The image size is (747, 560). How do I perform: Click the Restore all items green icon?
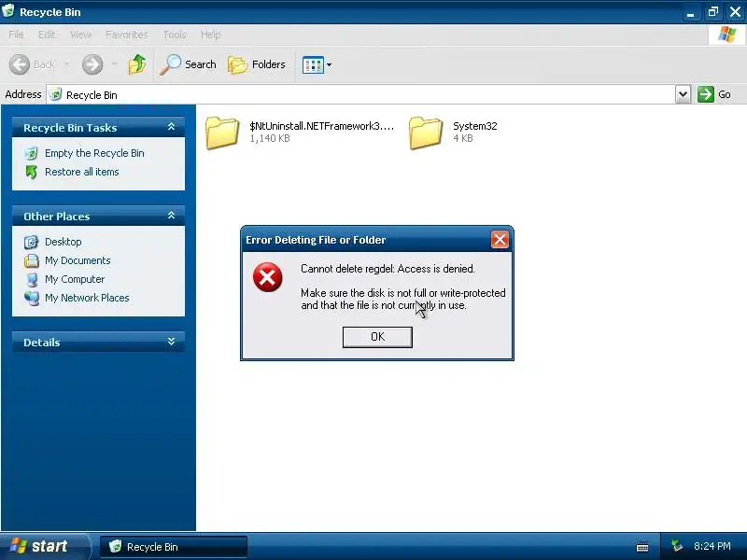(32, 172)
